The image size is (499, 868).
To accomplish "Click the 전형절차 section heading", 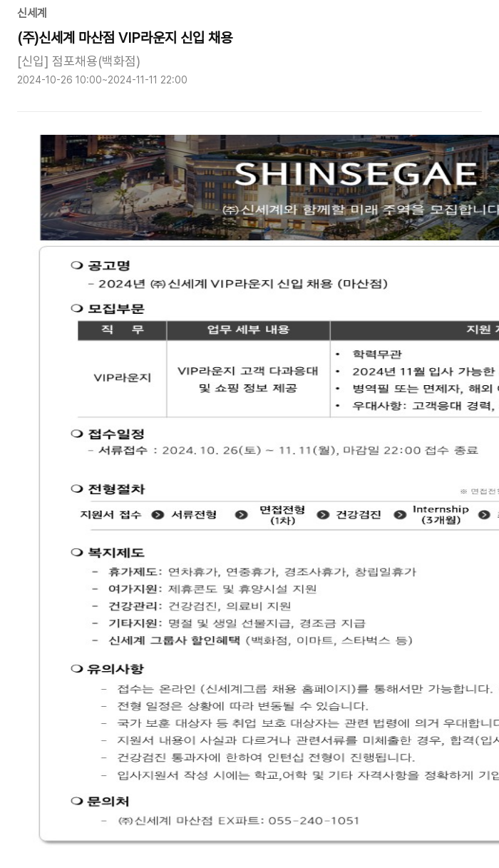I will coord(115,489).
